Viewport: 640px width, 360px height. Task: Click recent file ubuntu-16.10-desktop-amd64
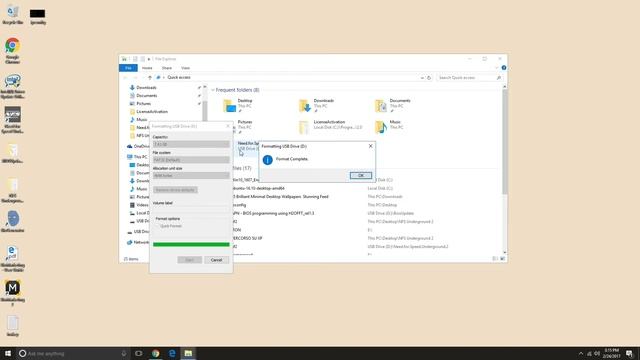pos(258,188)
